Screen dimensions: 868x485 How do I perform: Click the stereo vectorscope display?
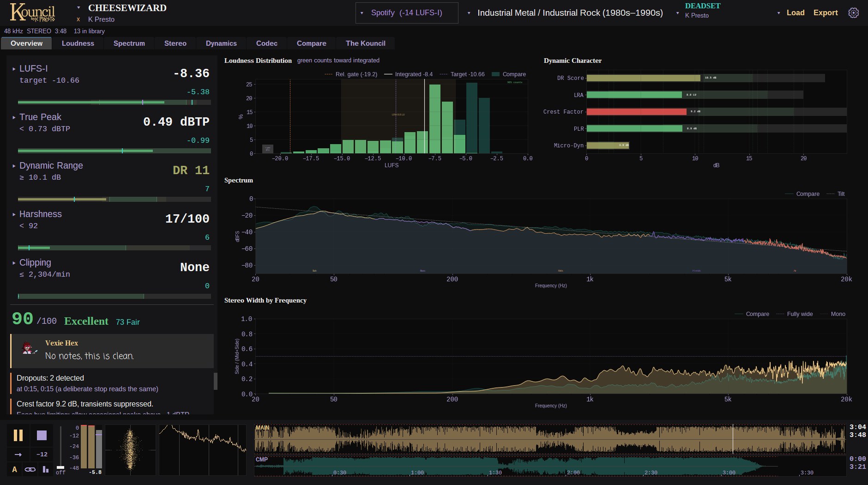(x=130, y=450)
